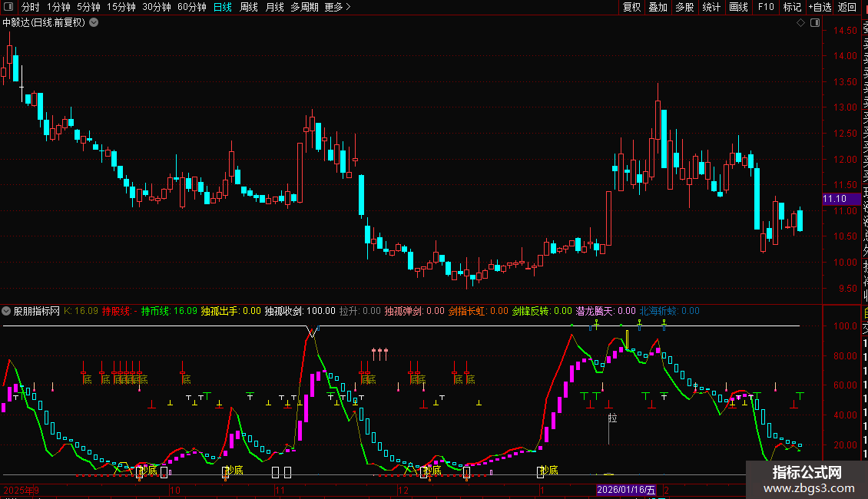Switch to 周线 weekly chart
The image size is (868, 499).
249,7
